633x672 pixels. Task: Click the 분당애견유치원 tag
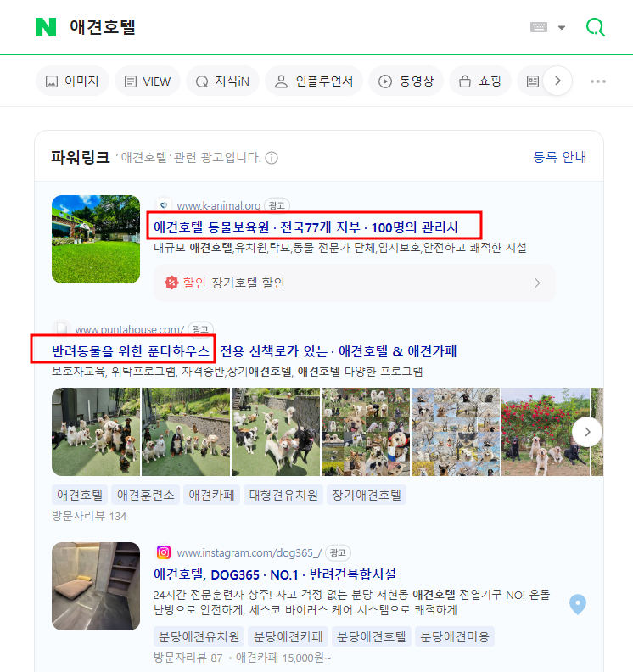[199, 636]
